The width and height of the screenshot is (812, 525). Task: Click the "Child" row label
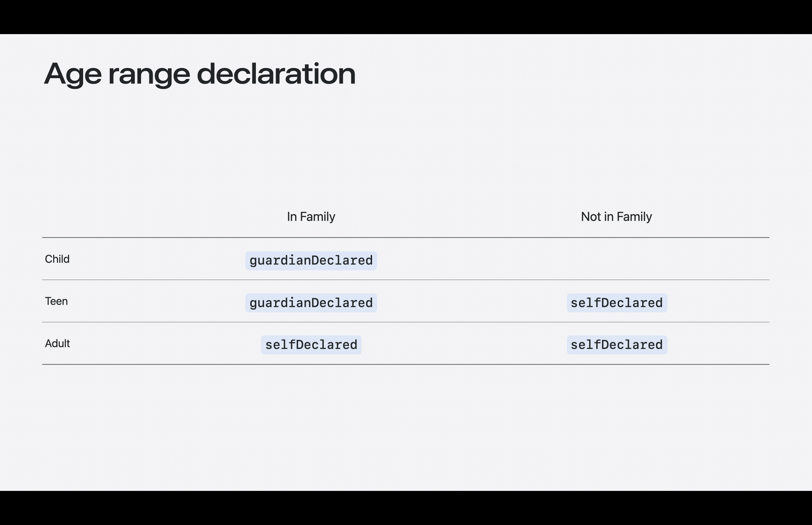[57, 259]
